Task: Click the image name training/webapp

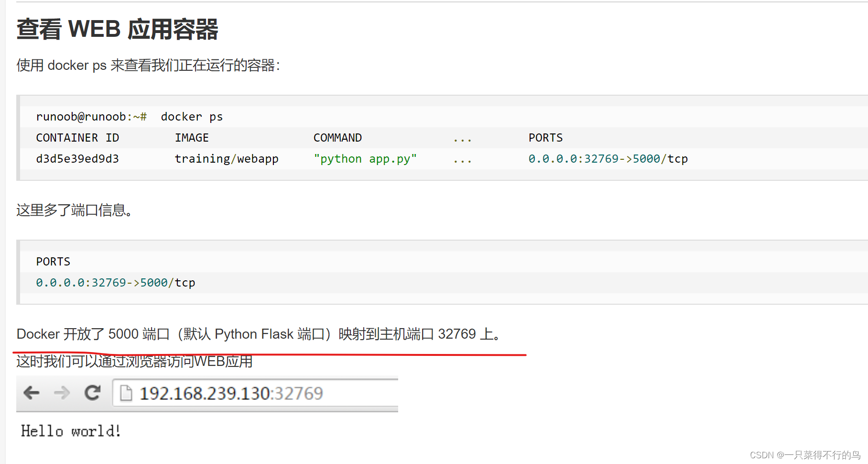Action: pos(227,159)
